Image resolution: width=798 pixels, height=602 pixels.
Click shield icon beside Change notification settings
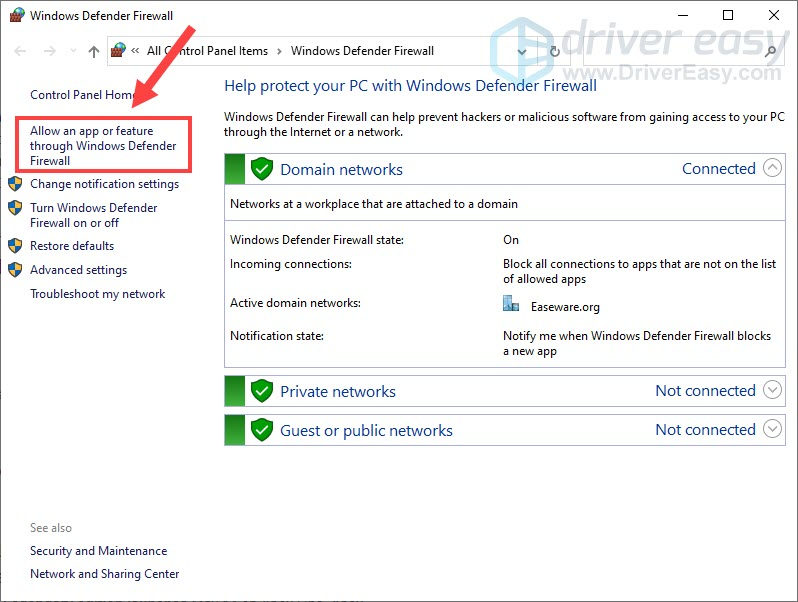(15, 184)
